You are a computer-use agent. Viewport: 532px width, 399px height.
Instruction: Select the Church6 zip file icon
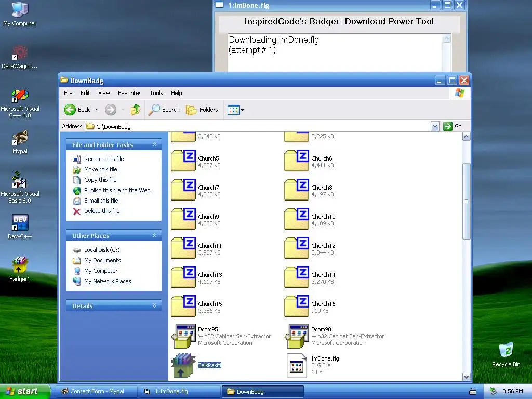297,161
